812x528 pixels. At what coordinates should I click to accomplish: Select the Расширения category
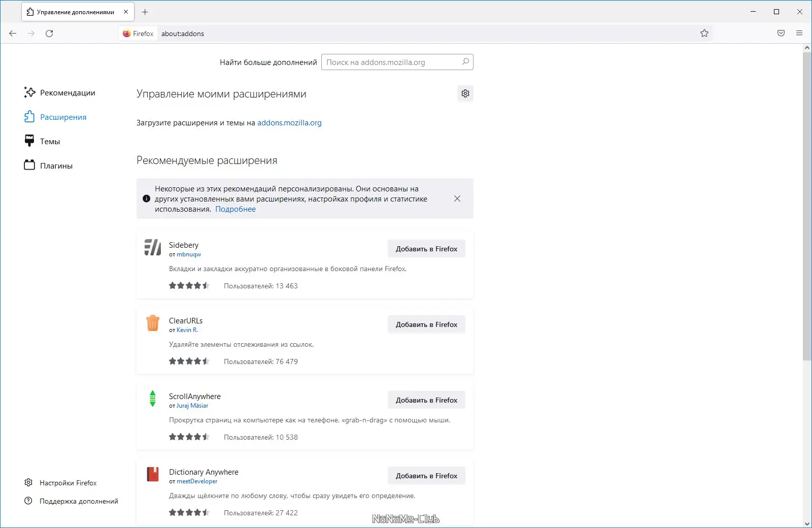click(55, 117)
